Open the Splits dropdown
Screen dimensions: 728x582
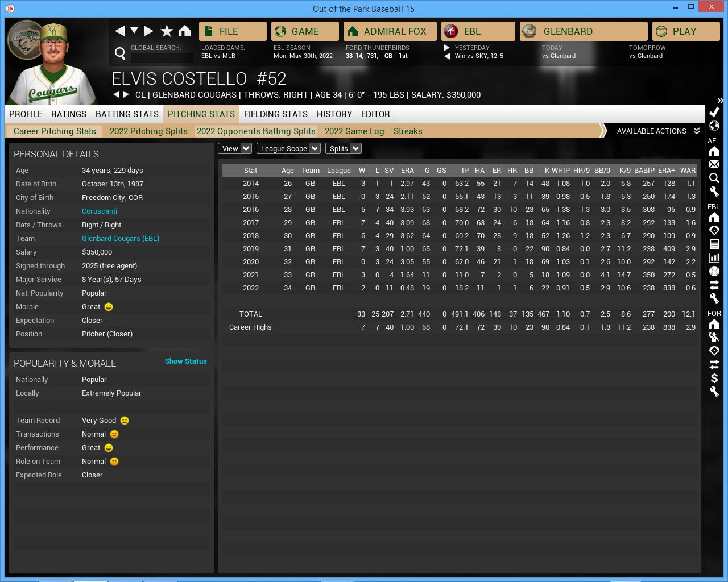pos(344,148)
